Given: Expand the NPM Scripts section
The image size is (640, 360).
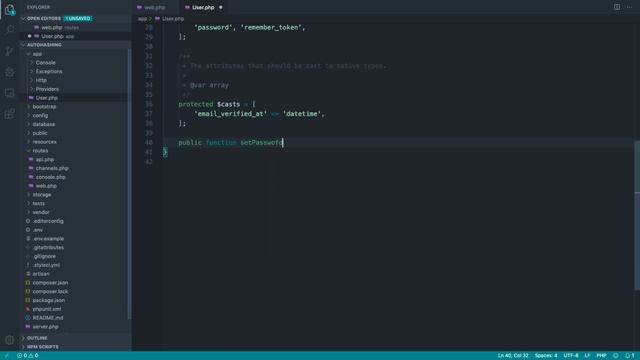Looking at the screenshot, I should [x=76, y=347].
